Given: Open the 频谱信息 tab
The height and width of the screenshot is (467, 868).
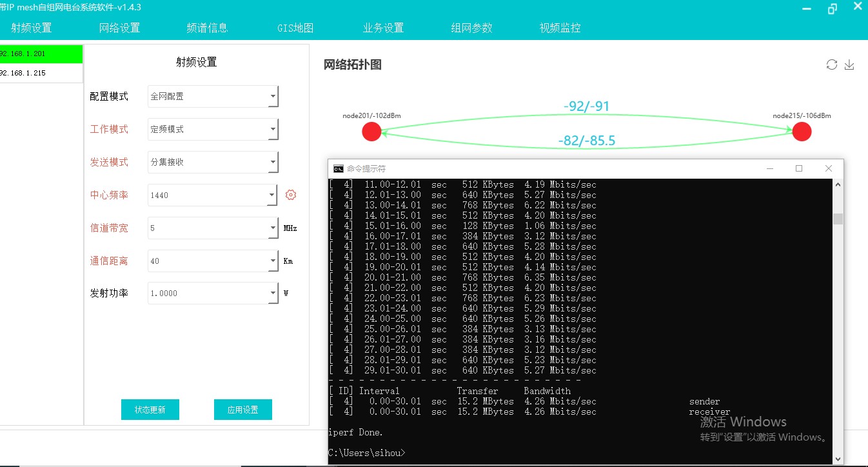Looking at the screenshot, I should (207, 28).
